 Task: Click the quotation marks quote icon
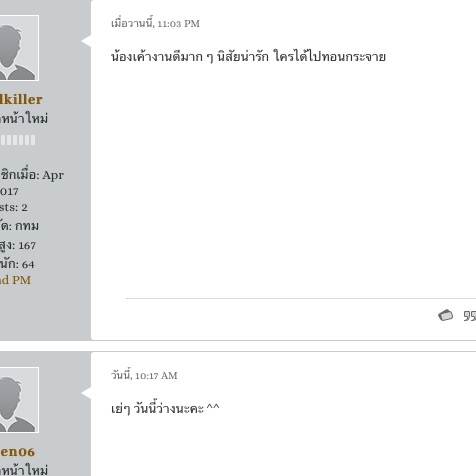tap(470, 316)
